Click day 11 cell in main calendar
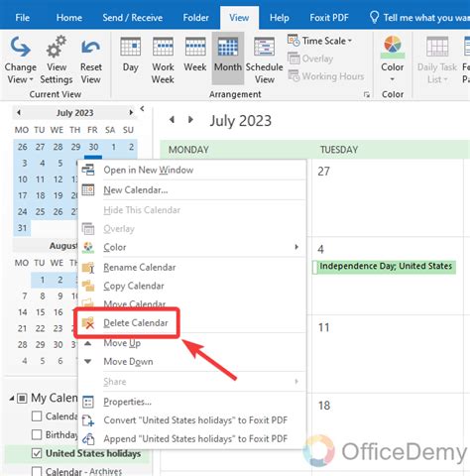This screenshot has height=476, width=470. [x=387, y=354]
